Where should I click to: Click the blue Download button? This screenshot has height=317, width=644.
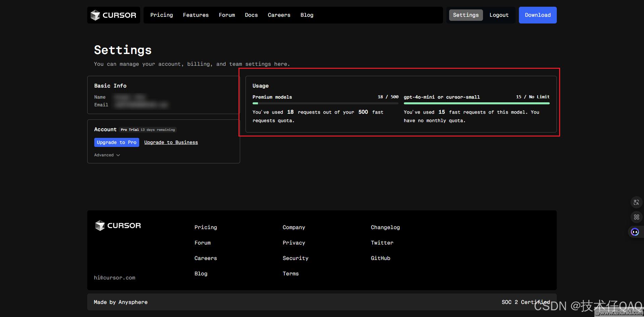pos(537,15)
